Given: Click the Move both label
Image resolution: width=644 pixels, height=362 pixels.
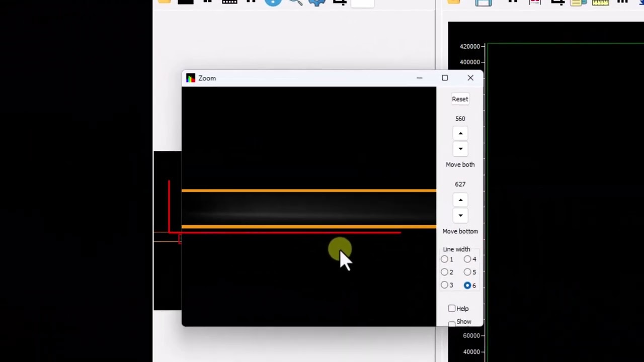Looking at the screenshot, I should [x=460, y=164].
